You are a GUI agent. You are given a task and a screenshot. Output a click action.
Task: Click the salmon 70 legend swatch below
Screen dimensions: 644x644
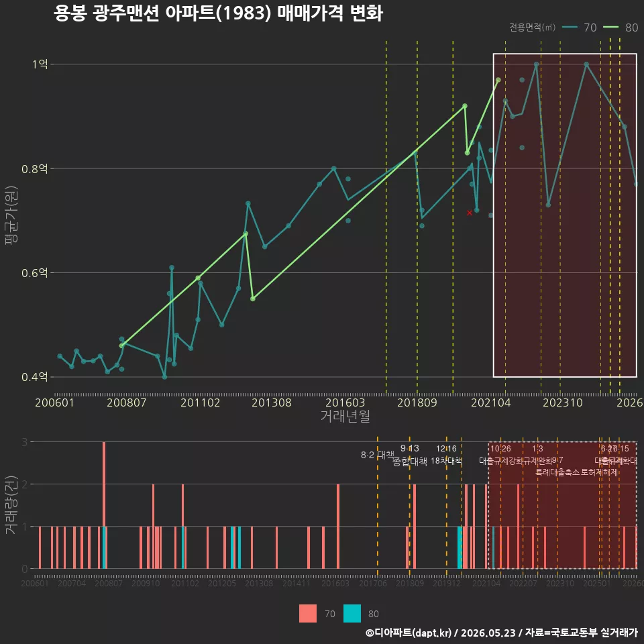(x=308, y=614)
